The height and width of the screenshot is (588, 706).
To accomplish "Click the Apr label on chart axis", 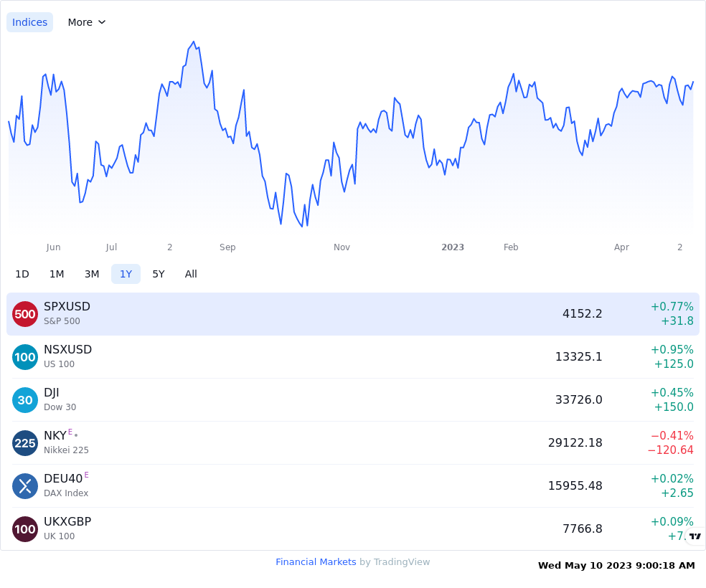I will 621,247.
